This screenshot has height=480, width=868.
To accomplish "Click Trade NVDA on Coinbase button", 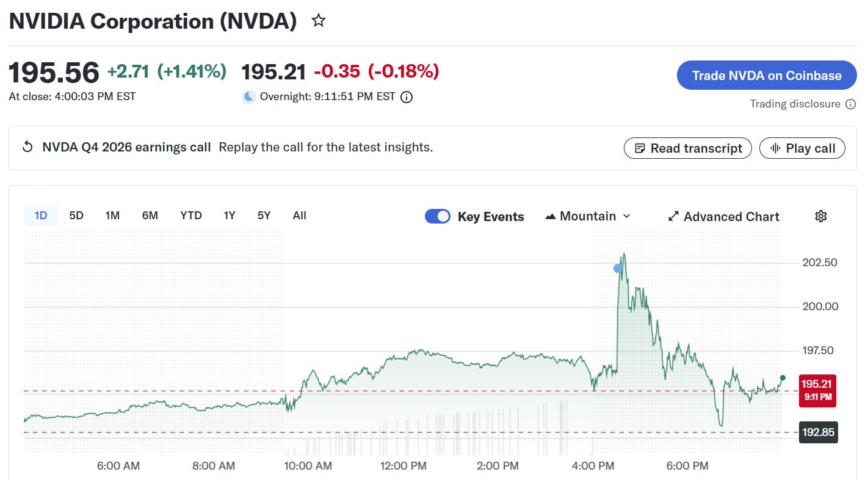I will 767,76.
